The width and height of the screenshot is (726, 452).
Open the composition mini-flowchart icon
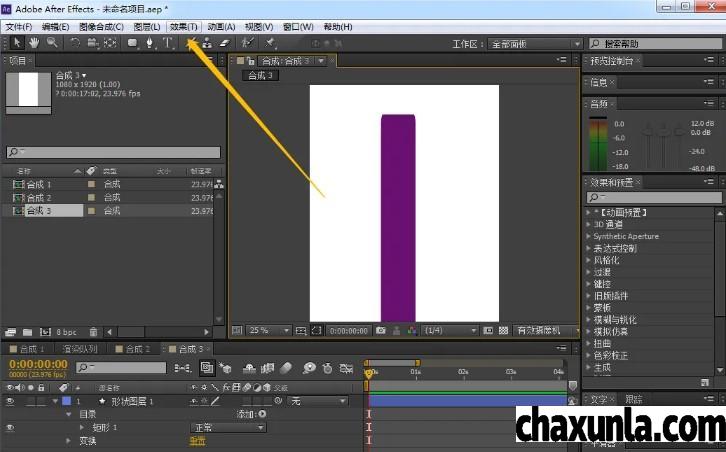[182, 368]
